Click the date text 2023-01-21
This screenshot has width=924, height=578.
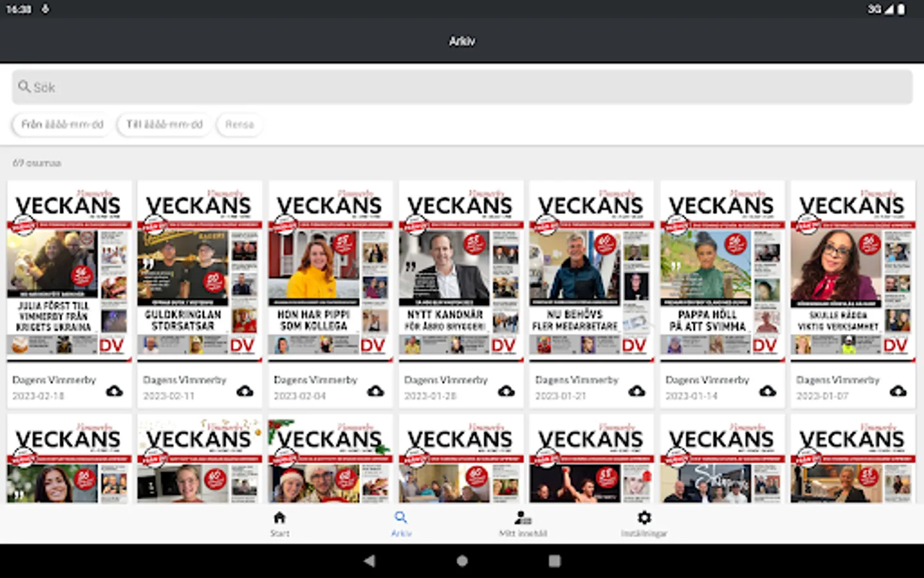[561, 396]
